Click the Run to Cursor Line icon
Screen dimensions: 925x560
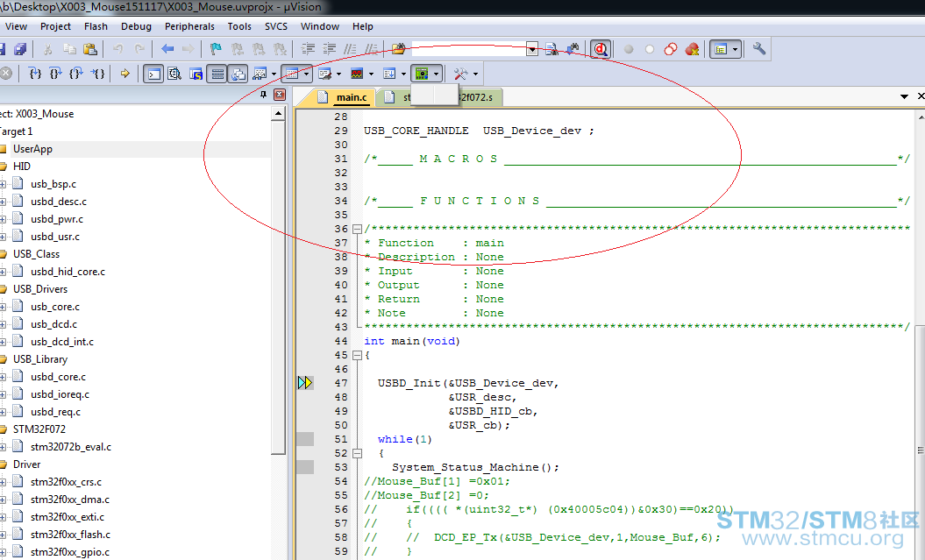tap(97, 74)
